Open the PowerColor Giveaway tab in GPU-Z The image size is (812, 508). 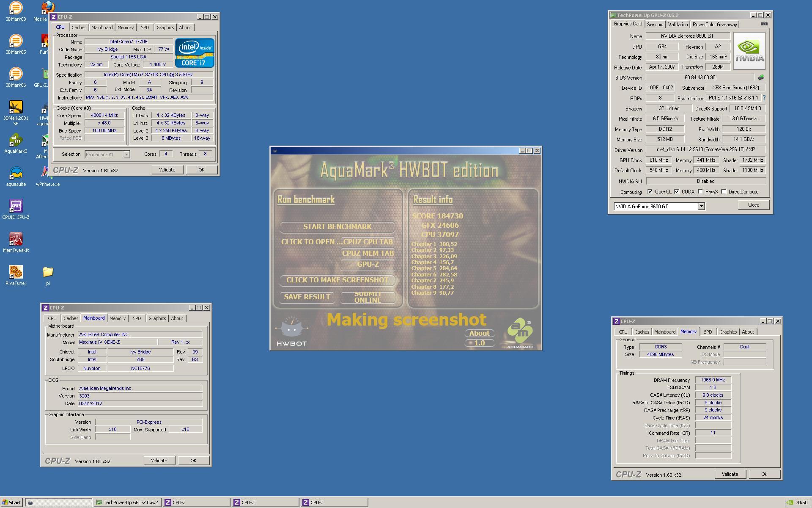[715, 25]
